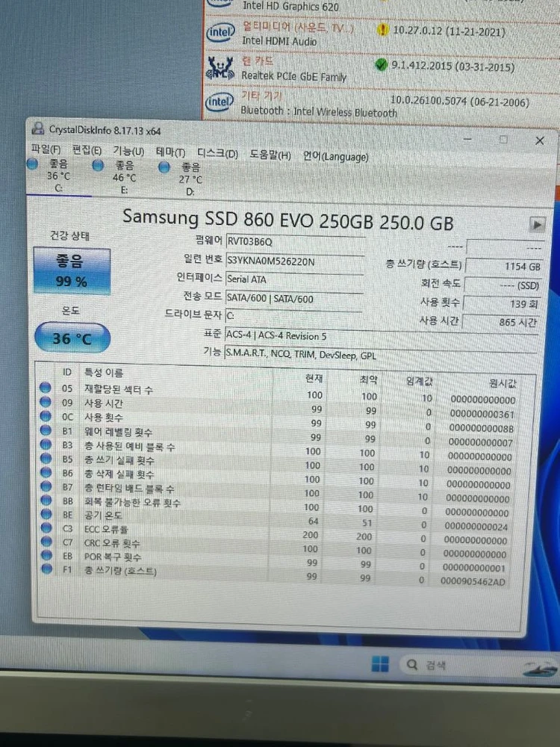
Task: Click raw value 000000000024
Action: 476,527
